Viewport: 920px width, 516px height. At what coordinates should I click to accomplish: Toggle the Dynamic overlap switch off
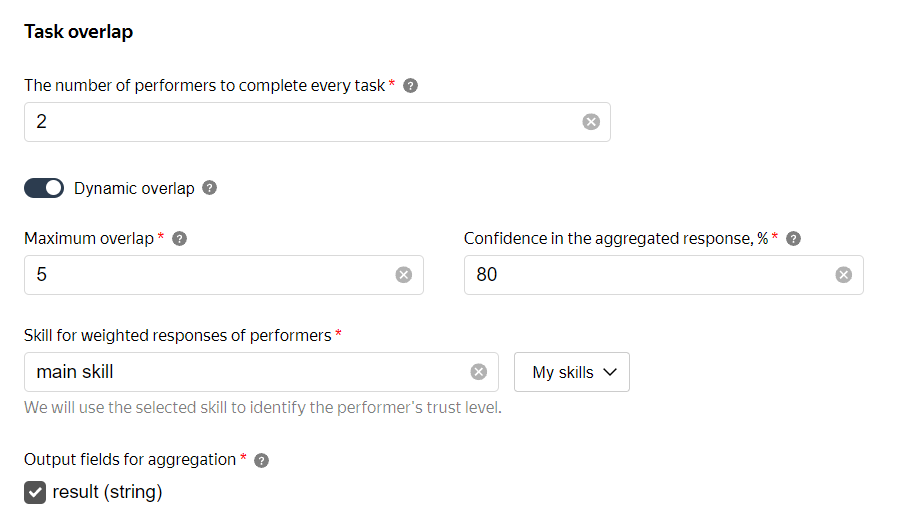(x=44, y=188)
